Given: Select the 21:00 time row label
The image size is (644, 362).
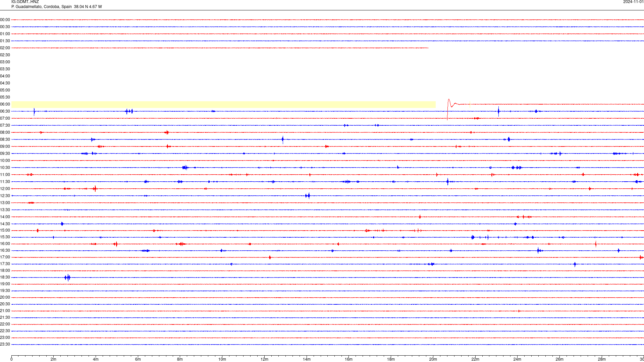Looking at the screenshot, I should coord(5,311).
